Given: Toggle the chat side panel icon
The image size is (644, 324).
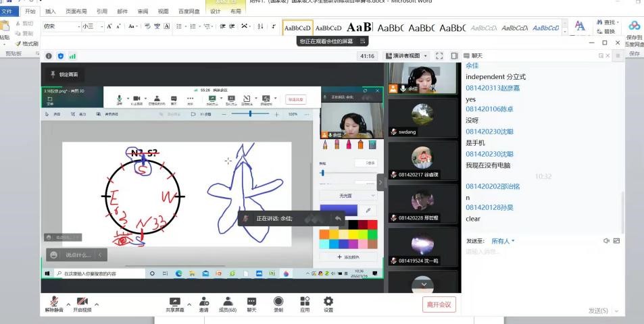Looking at the screenshot, I should point(455,56).
